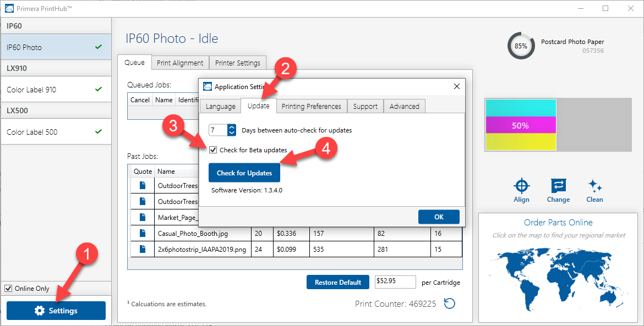Viewport: 644px width, 326px height.
Task: Click OK in Application Settings dialog
Action: click(x=439, y=217)
